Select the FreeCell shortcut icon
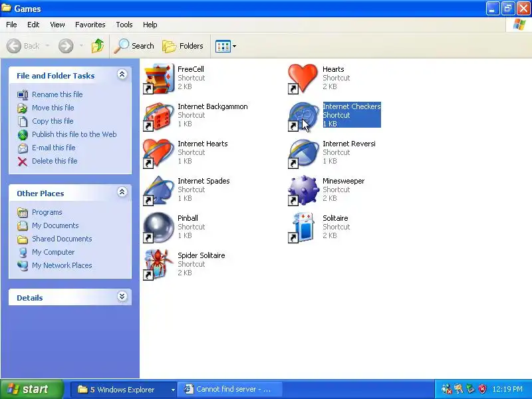This screenshot has width=532, height=399. click(x=158, y=78)
